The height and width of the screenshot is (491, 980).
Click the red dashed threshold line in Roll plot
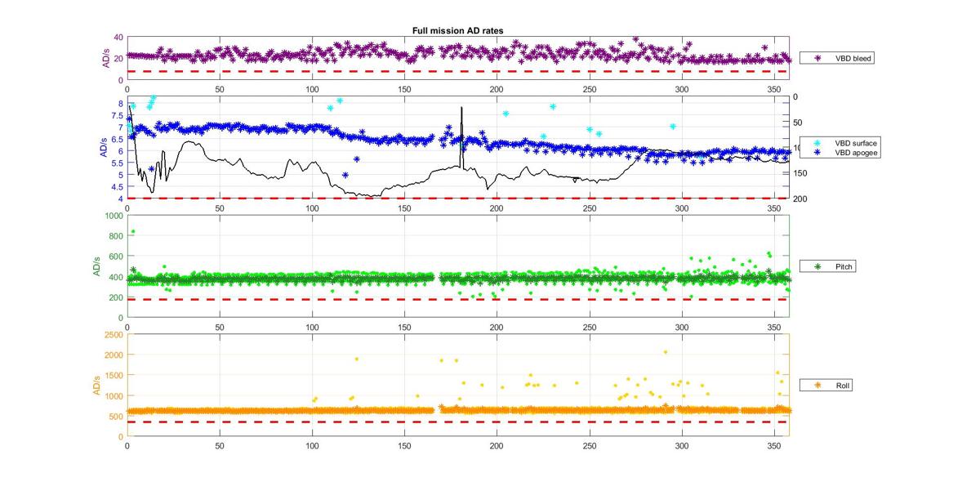pos(458,422)
